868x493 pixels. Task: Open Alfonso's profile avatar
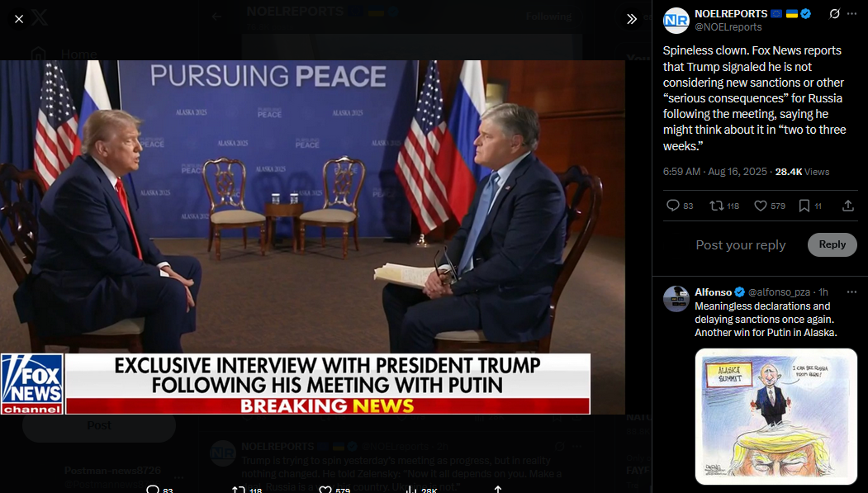[x=676, y=299]
